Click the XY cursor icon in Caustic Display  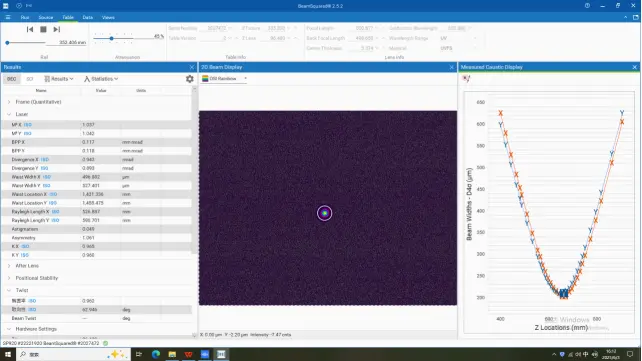pyautogui.click(x=466, y=79)
